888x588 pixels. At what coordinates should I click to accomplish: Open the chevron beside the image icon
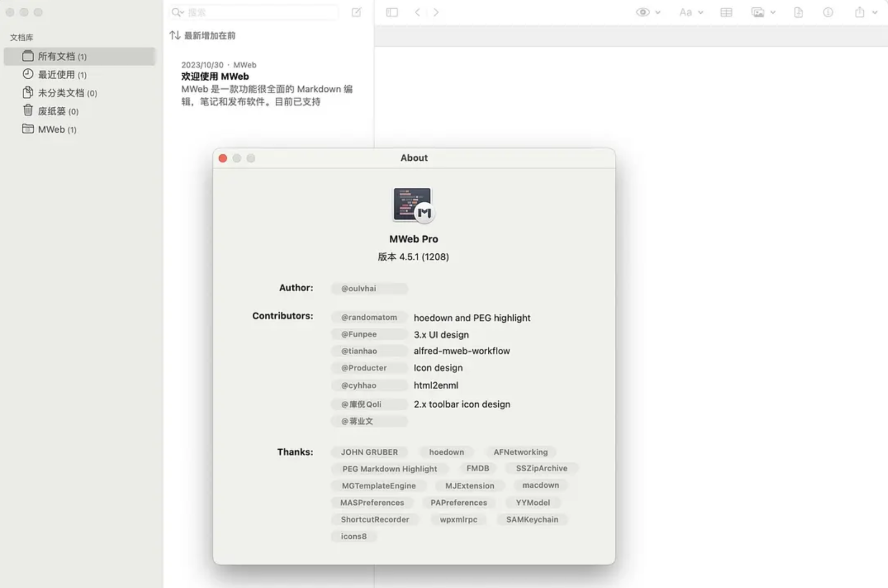click(773, 12)
